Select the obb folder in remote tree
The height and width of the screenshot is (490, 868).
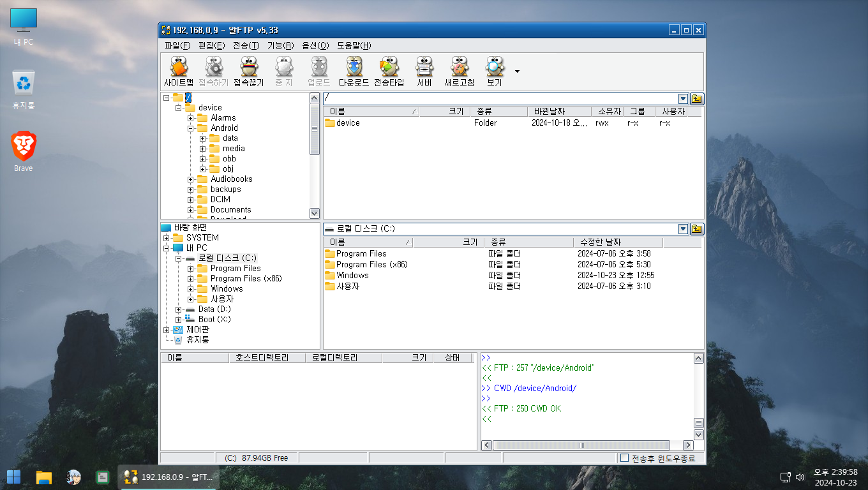coord(229,159)
